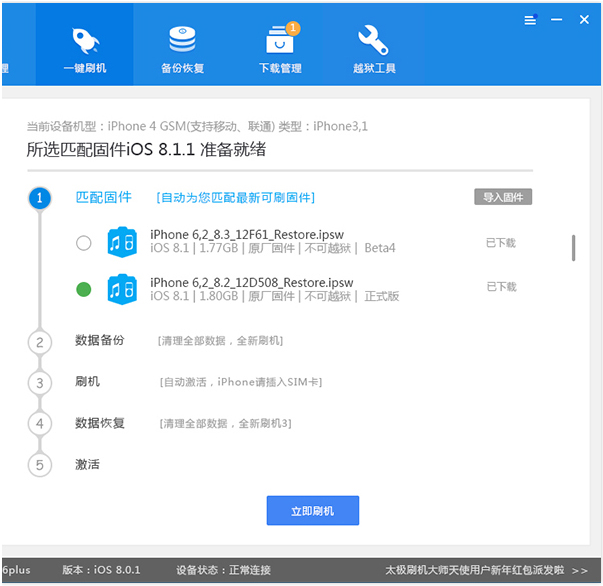Click the 8.3_12F61 firmware file icon
Image resolution: width=603 pixels, height=586 pixels.
point(122,242)
